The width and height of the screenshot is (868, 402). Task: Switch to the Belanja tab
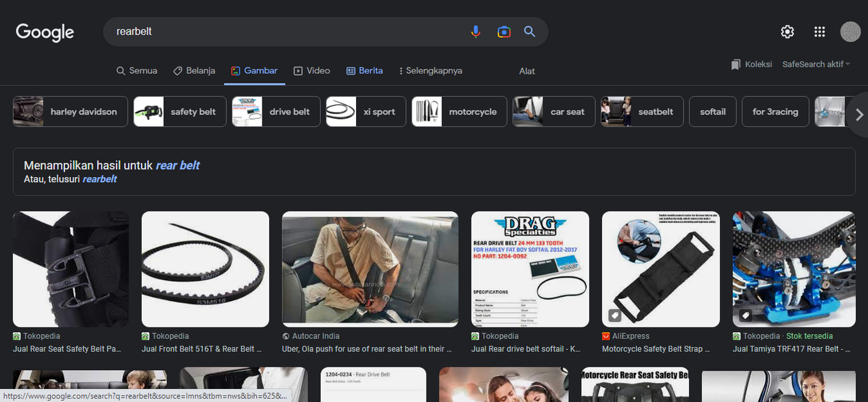pos(194,71)
